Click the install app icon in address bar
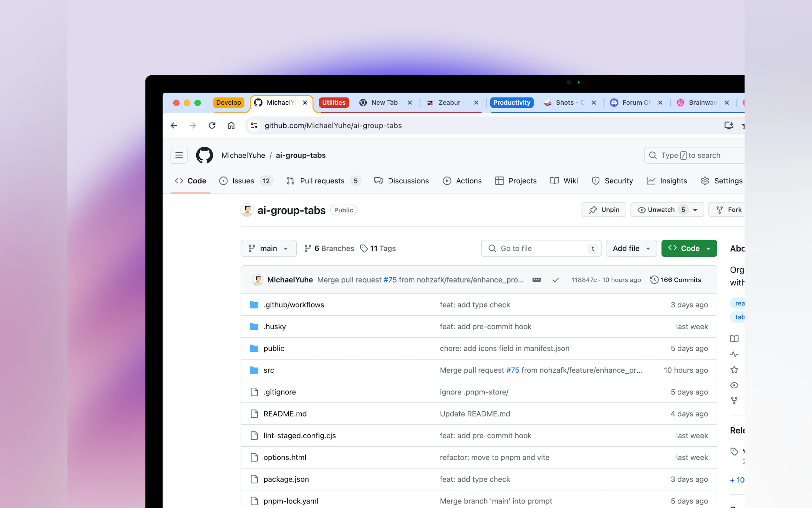 click(x=729, y=125)
